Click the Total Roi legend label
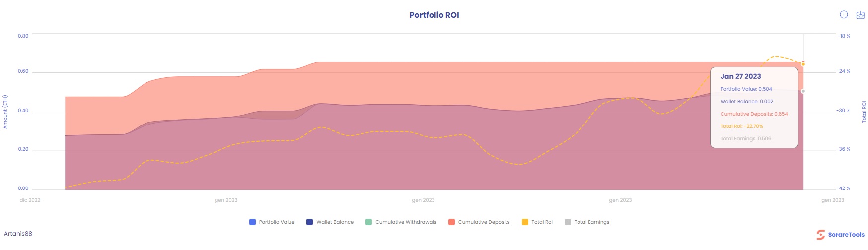This screenshot has width=868, height=250. click(x=542, y=222)
